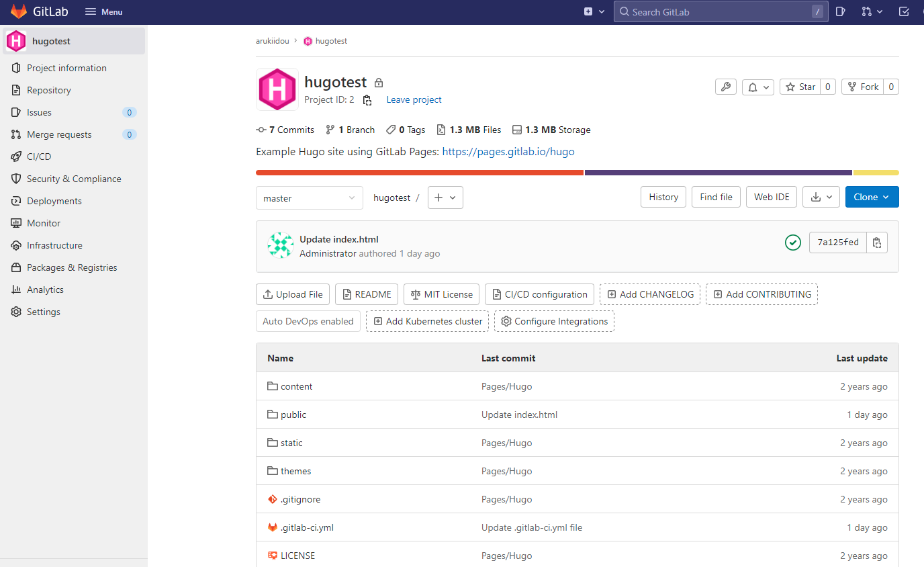Image resolution: width=924 pixels, height=567 pixels.
Task: Follow arukiidou breadcrumb link
Action: 272,41
